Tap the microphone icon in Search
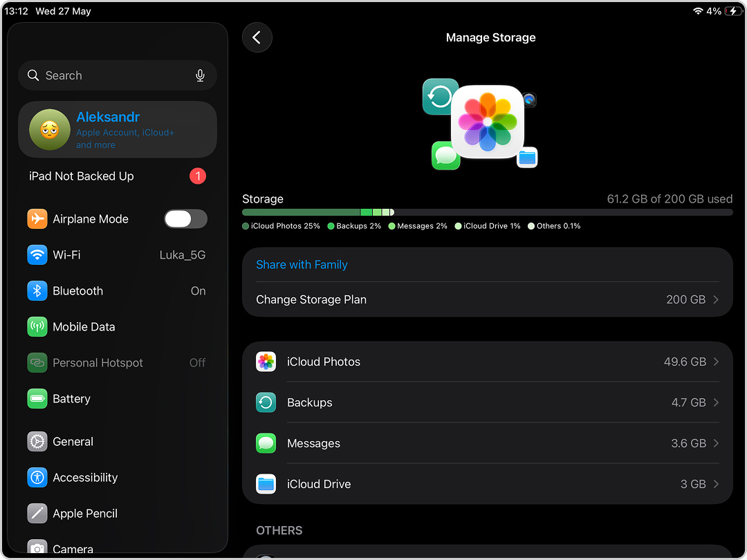This screenshot has height=560, width=747. (200, 75)
